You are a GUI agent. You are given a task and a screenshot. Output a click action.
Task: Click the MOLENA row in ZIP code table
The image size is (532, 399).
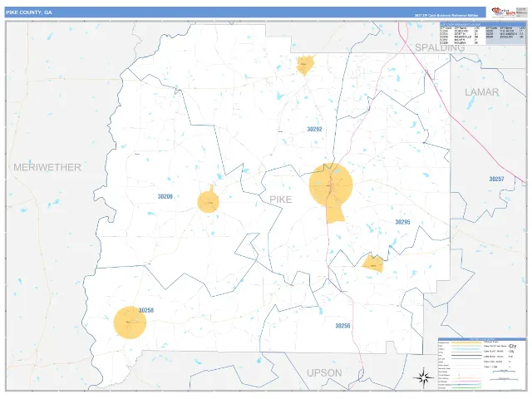click(x=459, y=42)
